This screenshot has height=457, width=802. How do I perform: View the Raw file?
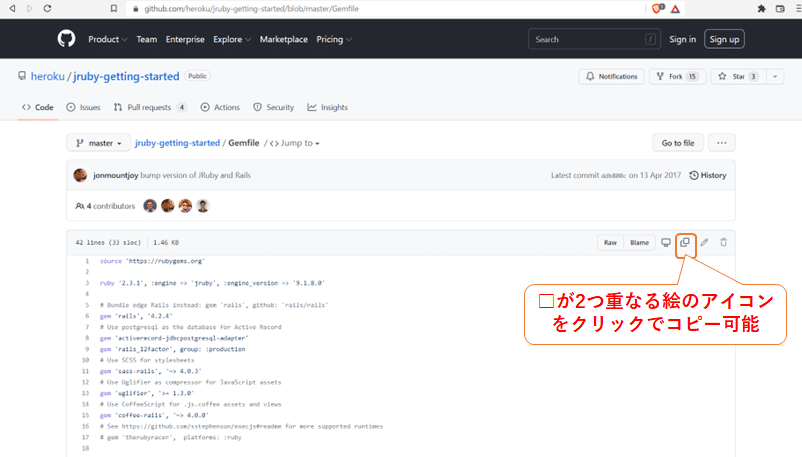coord(610,243)
